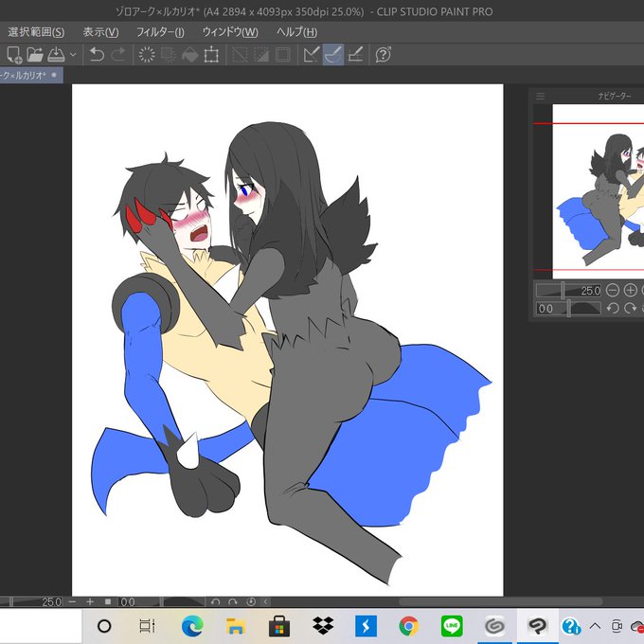Viewport: 644px width, 644px height.
Task: Launch Microsoft Edge from the taskbar
Action: coord(192,626)
